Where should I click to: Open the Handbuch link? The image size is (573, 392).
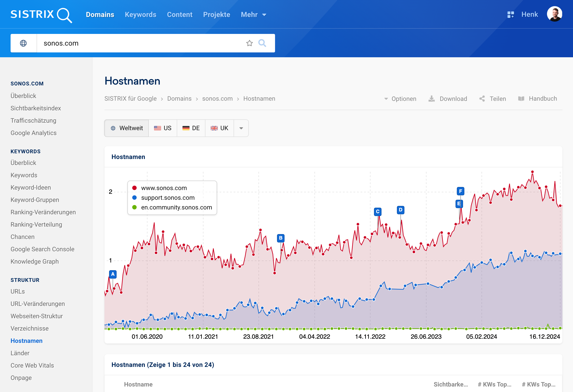pyautogui.click(x=543, y=99)
